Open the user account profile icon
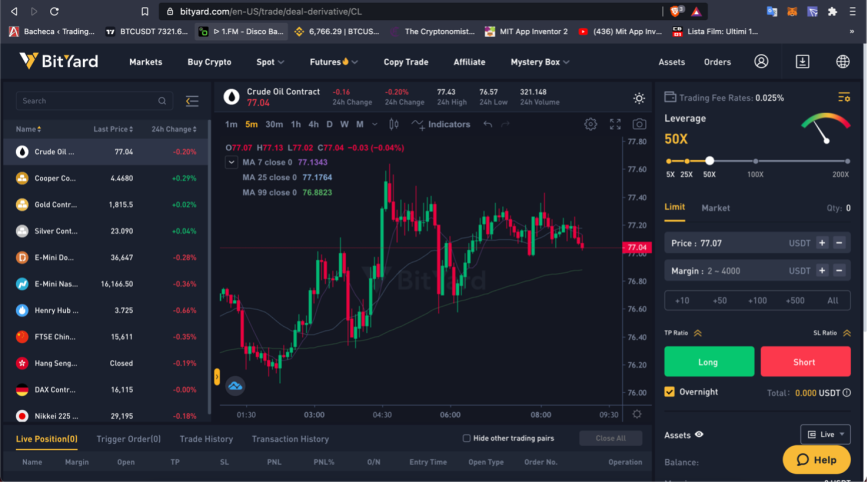Viewport: 868px width, 483px height. tap(761, 61)
